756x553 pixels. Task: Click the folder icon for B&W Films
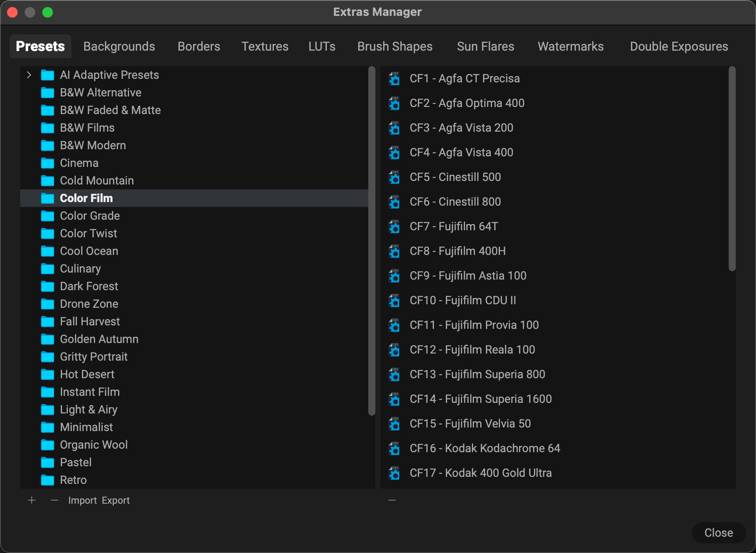pos(48,128)
